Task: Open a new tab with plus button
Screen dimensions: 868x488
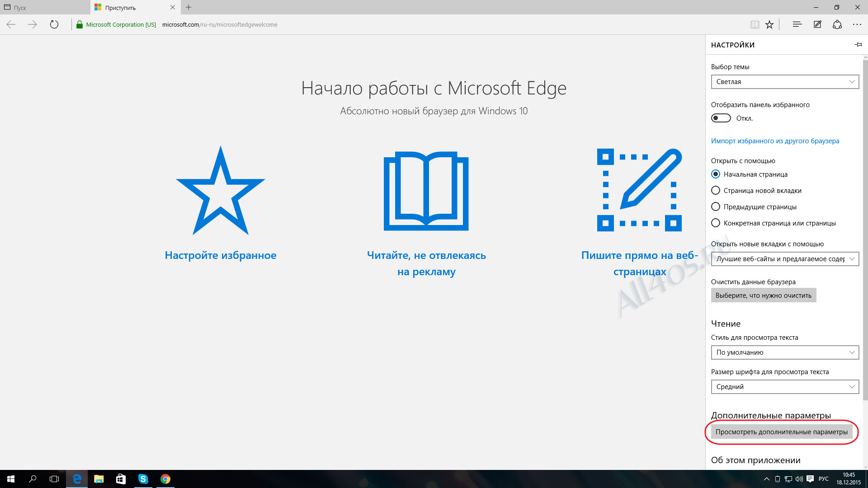Action: 189,7
